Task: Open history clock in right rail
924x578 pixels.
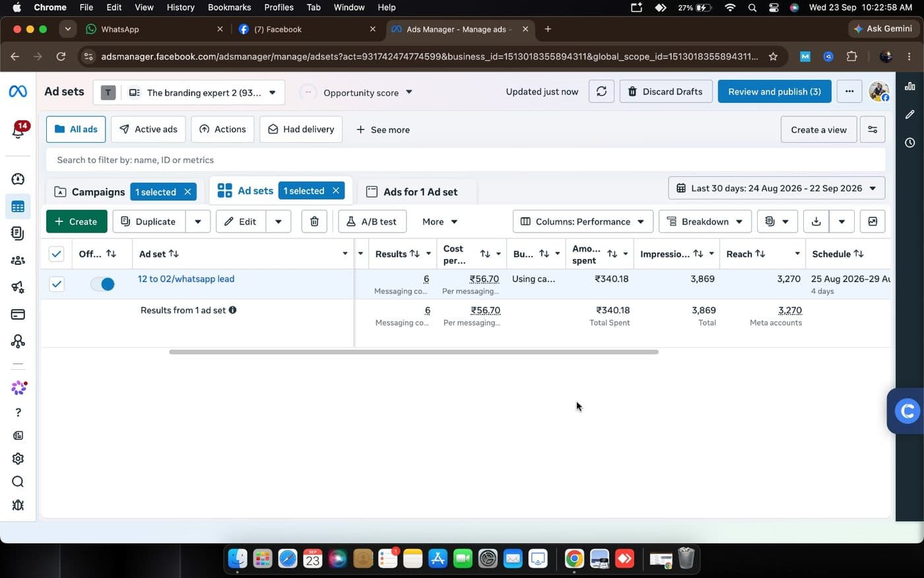Action: click(909, 143)
